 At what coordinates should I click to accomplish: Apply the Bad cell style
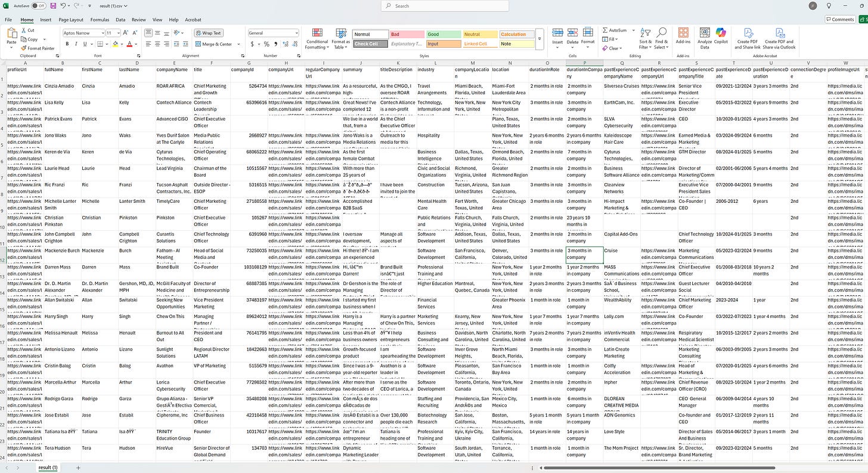[407, 35]
